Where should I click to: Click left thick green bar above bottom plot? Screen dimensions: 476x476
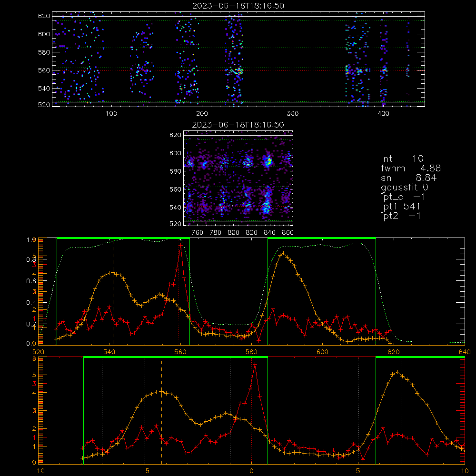click(x=176, y=357)
